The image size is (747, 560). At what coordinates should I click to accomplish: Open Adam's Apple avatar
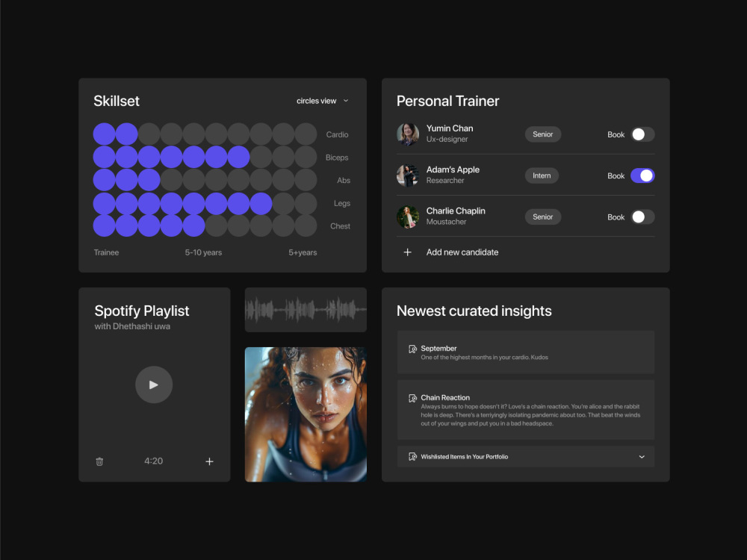(x=408, y=175)
